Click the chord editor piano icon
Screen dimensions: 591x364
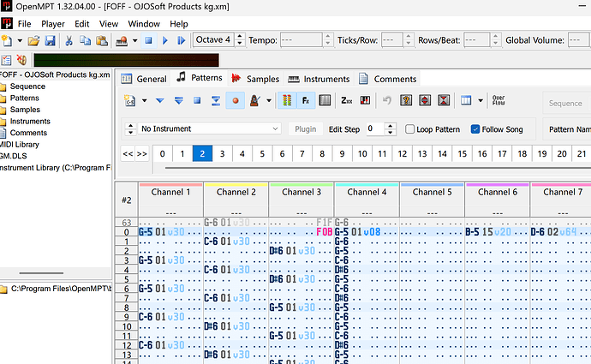(x=365, y=100)
